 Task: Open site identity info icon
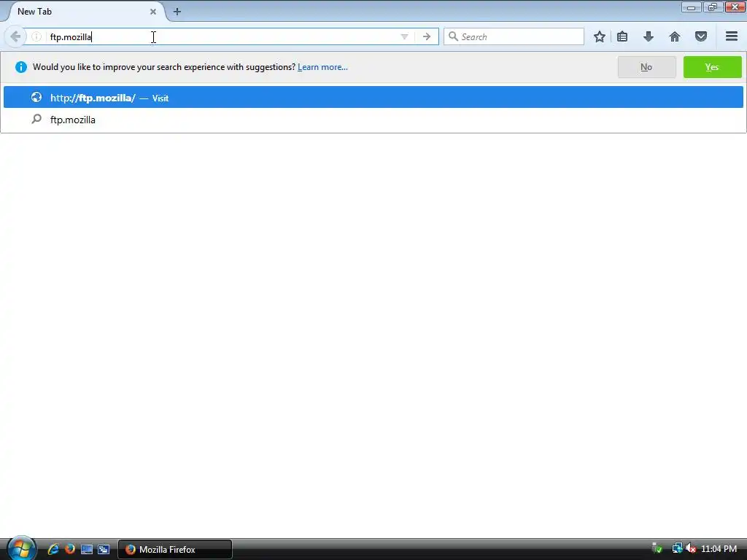click(36, 36)
